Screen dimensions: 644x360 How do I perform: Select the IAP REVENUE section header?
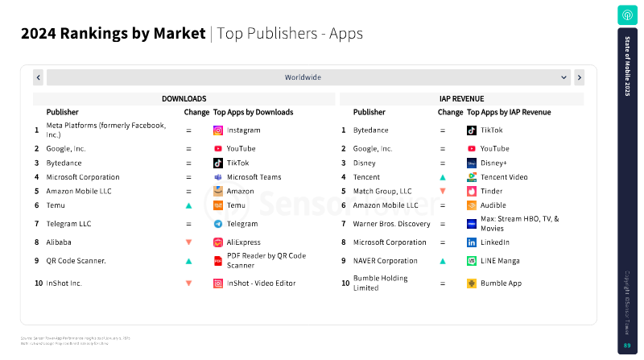tap(461, 98)
